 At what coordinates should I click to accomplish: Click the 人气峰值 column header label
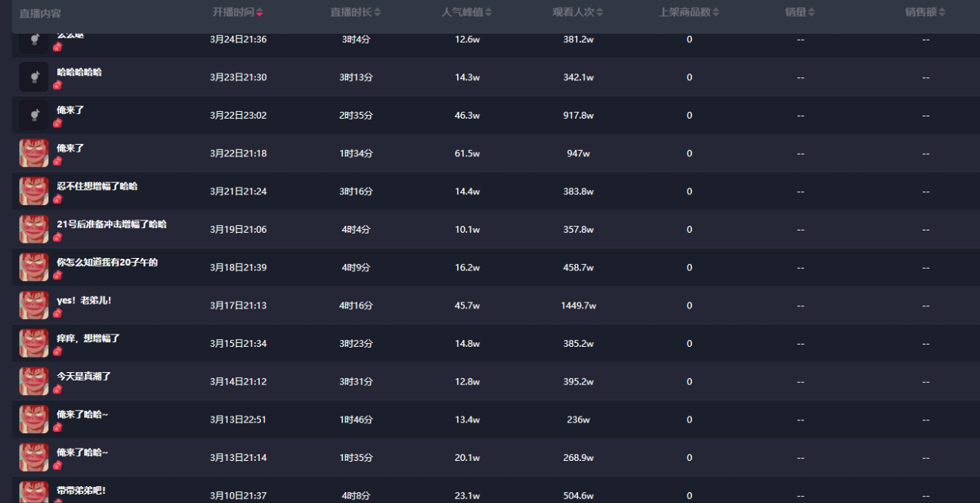point(463,12)
